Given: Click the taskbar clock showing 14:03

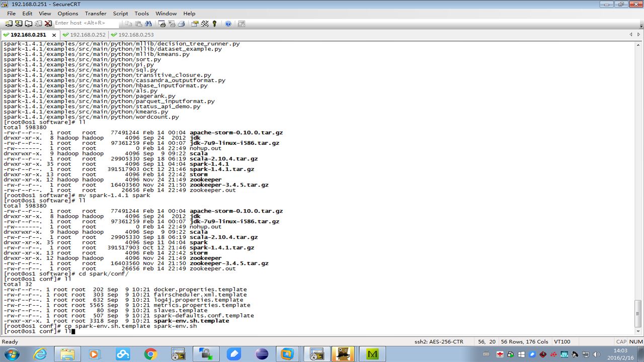Looking at the screenshot, I should tap(620, 354).
